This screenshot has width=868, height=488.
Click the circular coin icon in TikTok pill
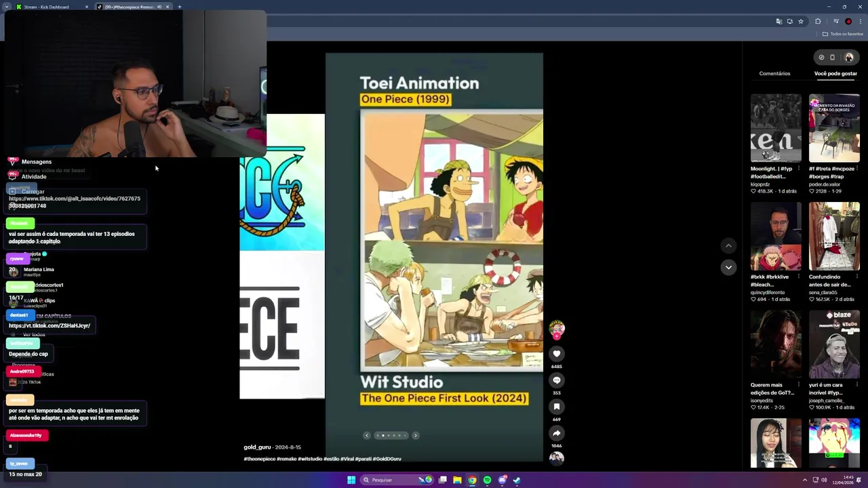pos(821,58)
